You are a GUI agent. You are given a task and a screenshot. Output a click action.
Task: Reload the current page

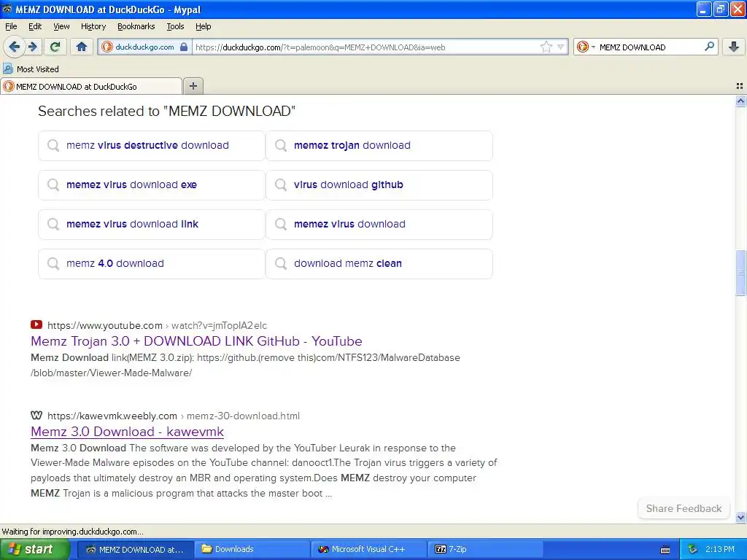click(x=55, y=47)
